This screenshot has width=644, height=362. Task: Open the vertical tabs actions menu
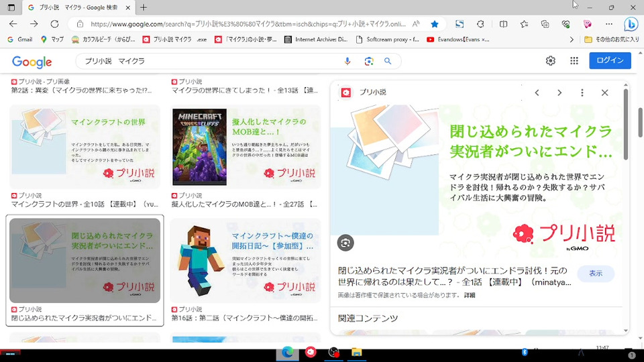pos(11,7)
